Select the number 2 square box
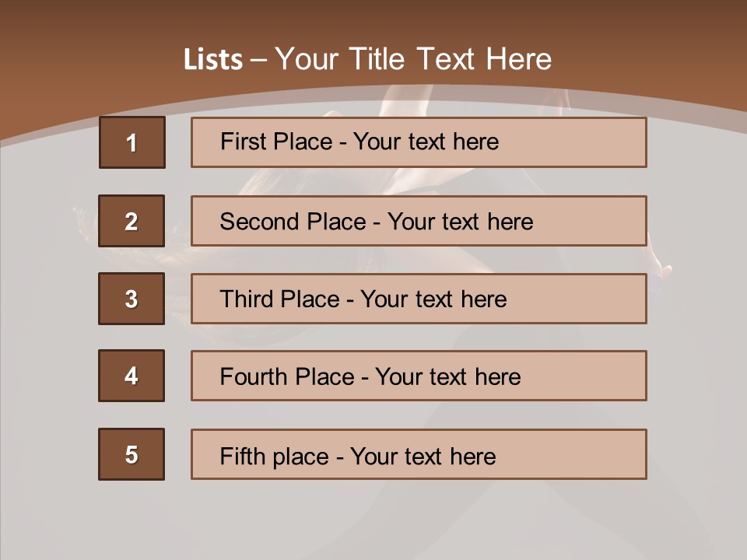This screenshot has width=747, height=560. 132,221
